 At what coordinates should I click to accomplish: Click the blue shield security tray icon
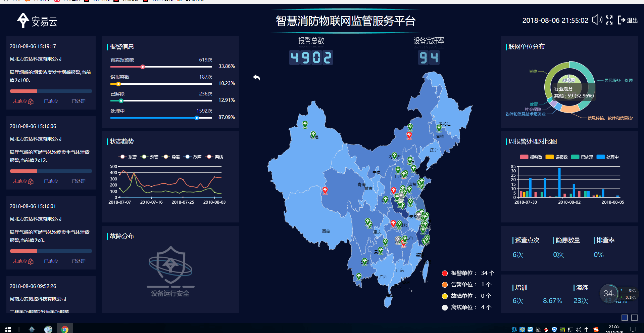tap(554, 330)
